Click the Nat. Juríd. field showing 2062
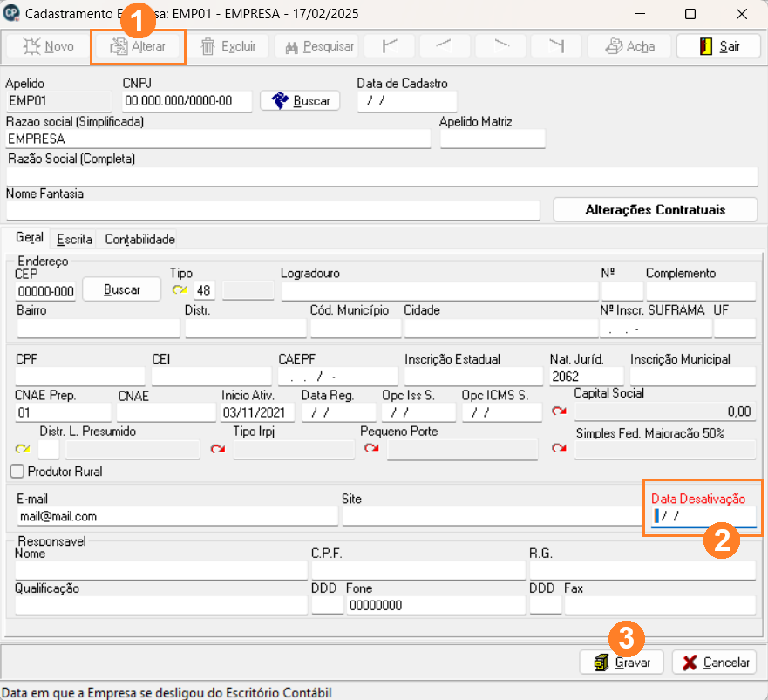Image resolution: width=768 pixels, height=700 pixels. pos(587,377)
